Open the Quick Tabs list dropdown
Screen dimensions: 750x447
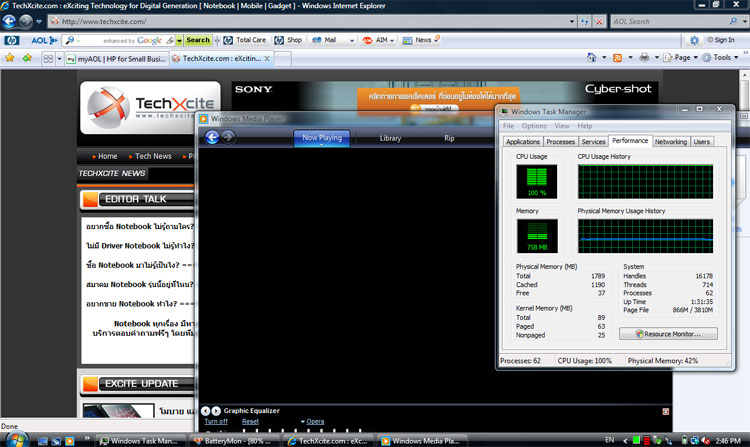point(59,59)
